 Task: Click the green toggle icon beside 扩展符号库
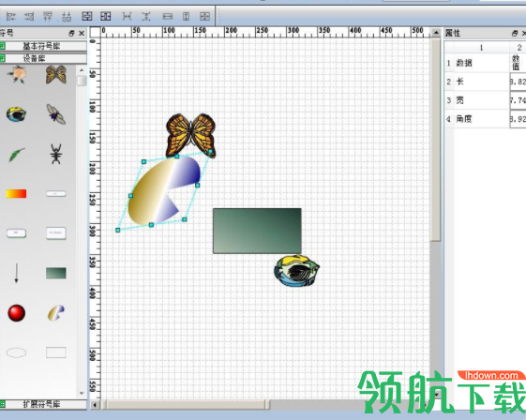tap(2, 404)
